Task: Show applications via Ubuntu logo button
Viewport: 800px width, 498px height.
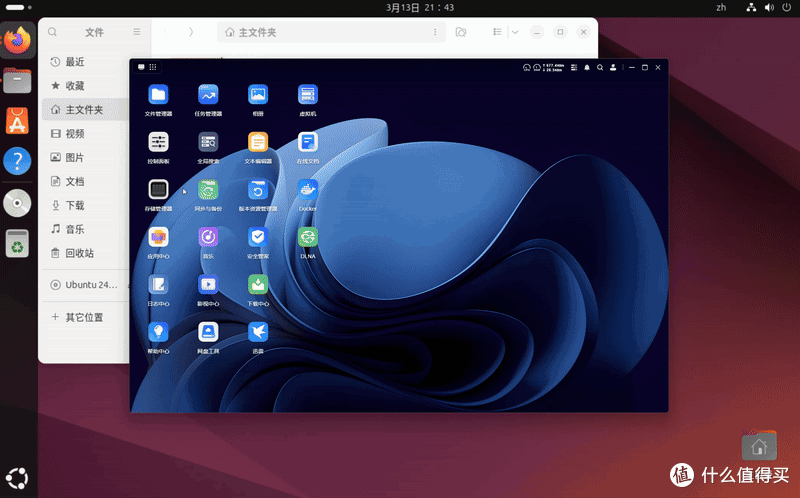Action: (17, 478)
